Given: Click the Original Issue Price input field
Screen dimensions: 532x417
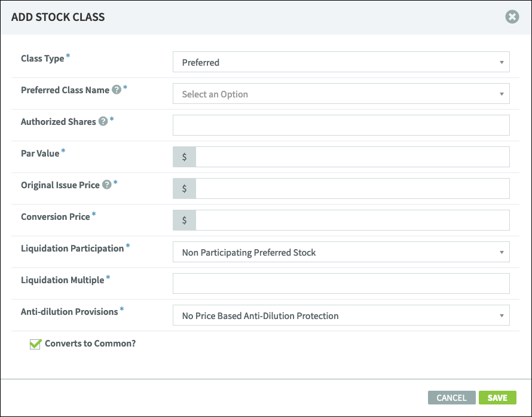Looking at the screenshot, I should (x=353, y=189).
